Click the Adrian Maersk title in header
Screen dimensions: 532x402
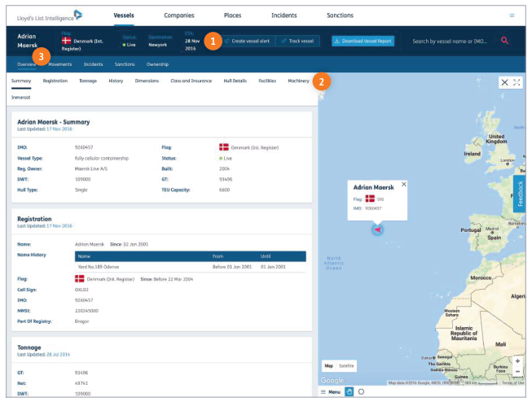point(27,41)
